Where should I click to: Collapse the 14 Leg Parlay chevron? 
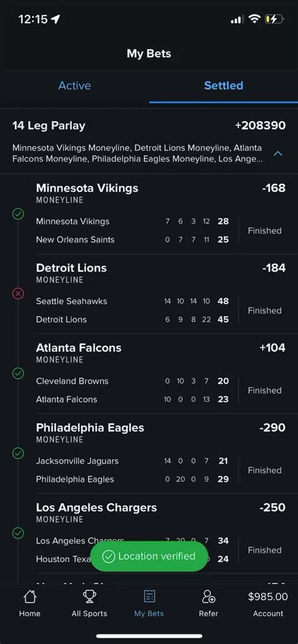point(278,153)
